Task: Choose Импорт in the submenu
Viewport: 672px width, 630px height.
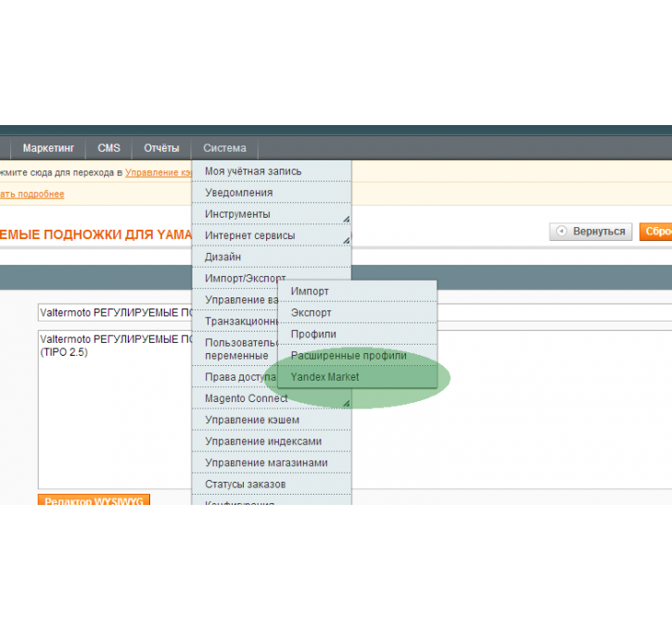Action: 357,291
